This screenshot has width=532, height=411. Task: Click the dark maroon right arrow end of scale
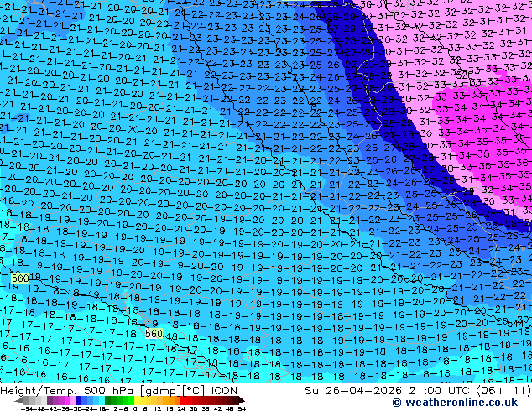[242, 401]
